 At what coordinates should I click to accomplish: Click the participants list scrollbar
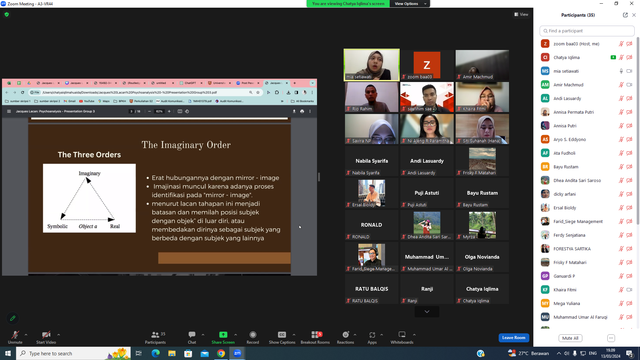[638, 131]
